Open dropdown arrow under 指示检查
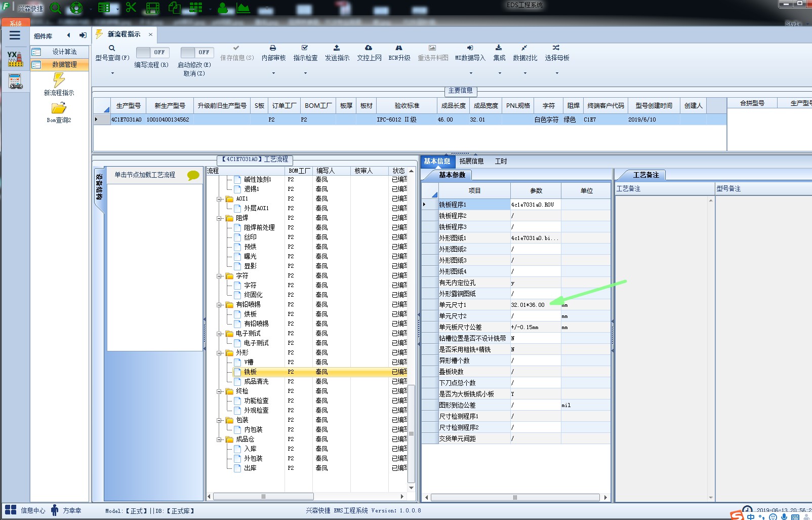812x520 pixels. pos(305,73)
